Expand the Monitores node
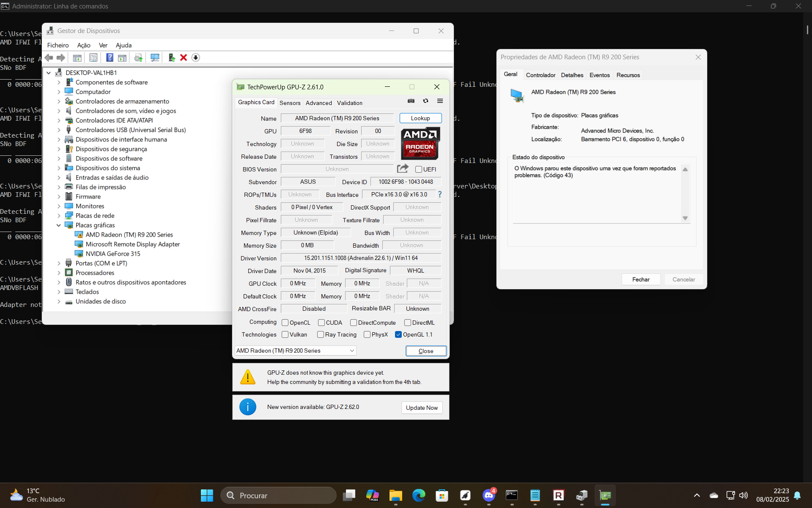 tap(59, 206)
